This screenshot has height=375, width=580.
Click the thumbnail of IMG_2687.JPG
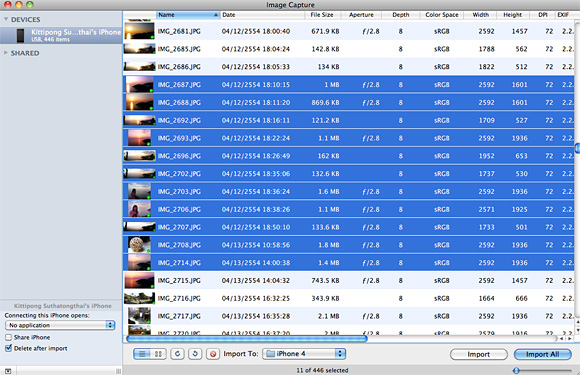(x=139, y=85)
